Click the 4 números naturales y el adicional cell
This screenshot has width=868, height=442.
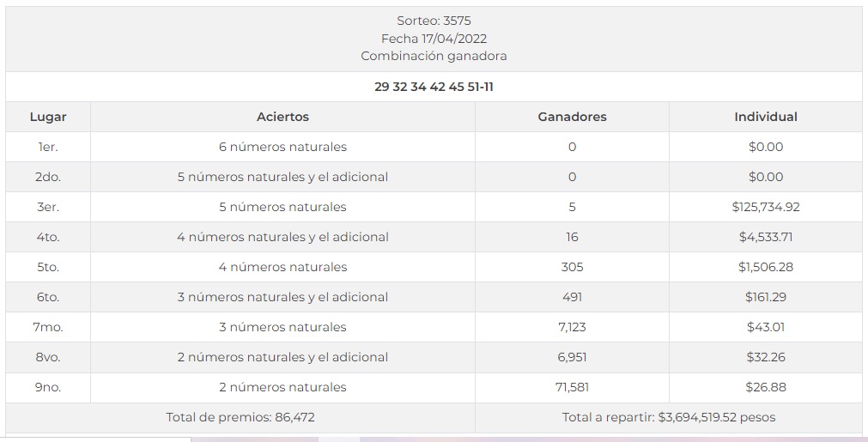[x=282, y=237]
